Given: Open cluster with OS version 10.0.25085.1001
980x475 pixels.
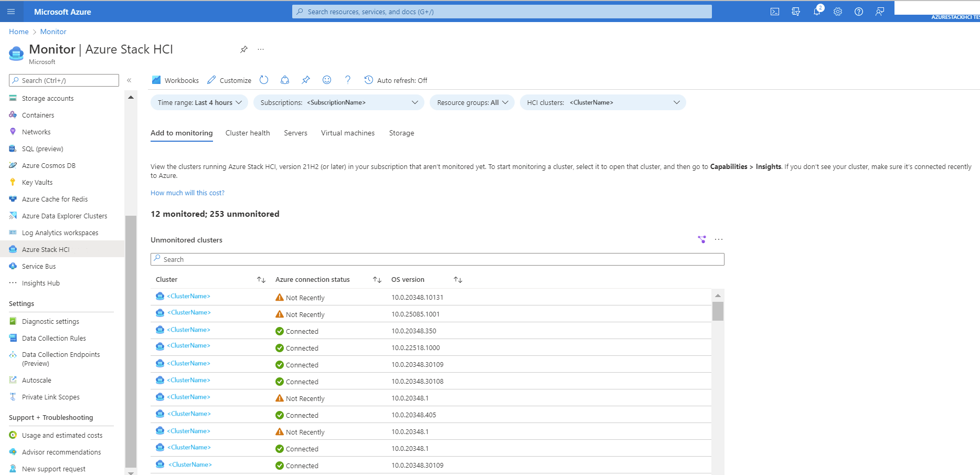Looking at the screenshot, I should (189, 313).
